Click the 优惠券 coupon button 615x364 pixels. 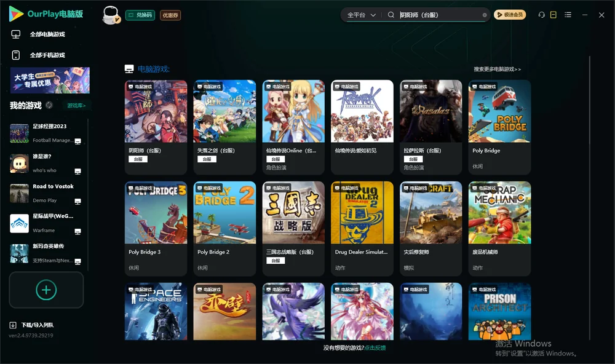(170, 15)
